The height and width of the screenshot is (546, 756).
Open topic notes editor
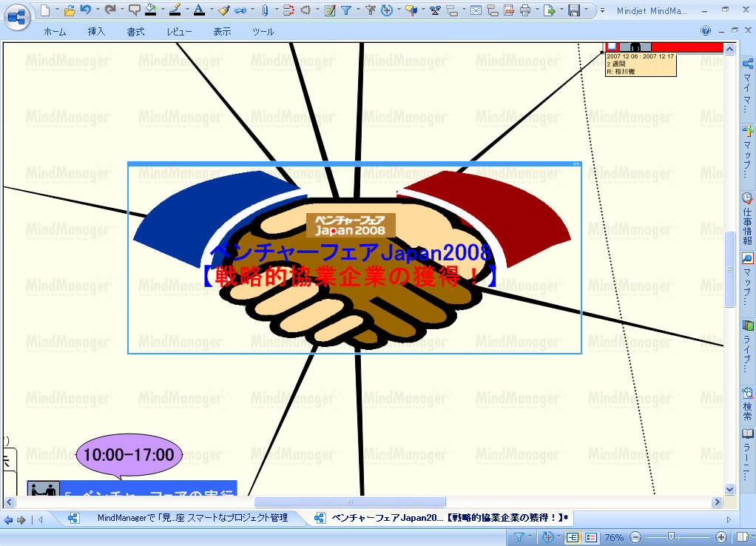pos(330,10)
